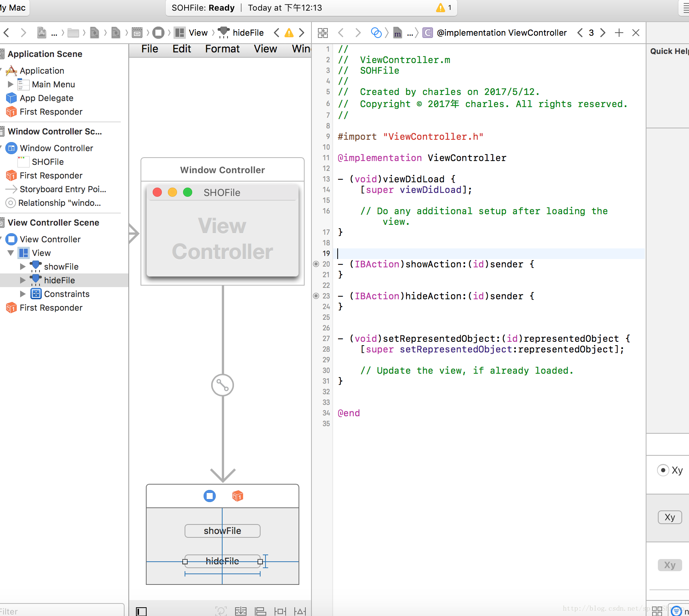Screen dimensions: 689x616
Task: Open the related items grid icon
Action: [323, 33]
